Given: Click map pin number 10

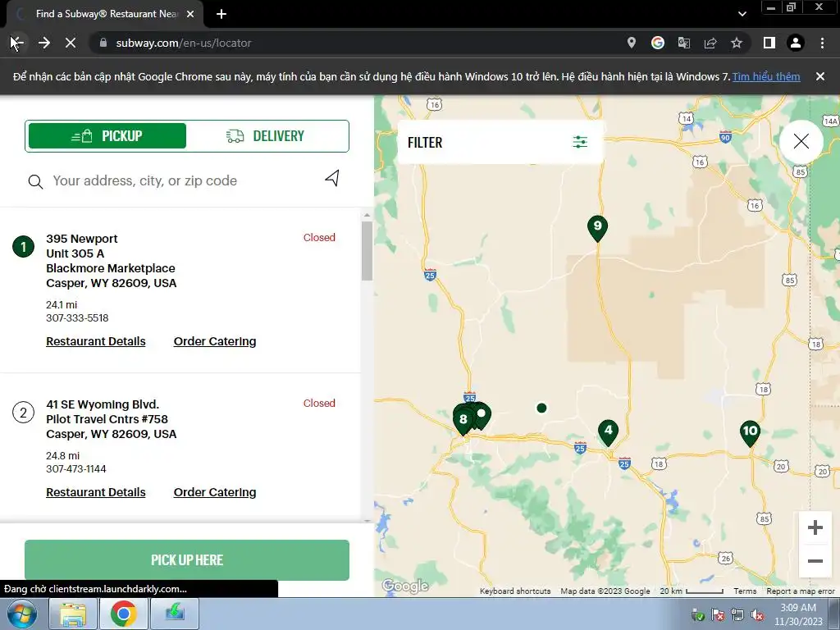Looking at the screenshot, I should [750, 433].
